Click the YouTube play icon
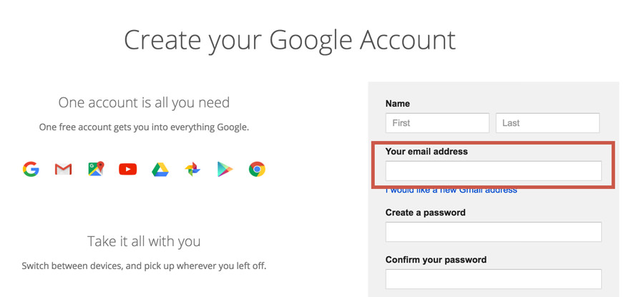This screenshot has height=297, width=644. tap(128, 169)
